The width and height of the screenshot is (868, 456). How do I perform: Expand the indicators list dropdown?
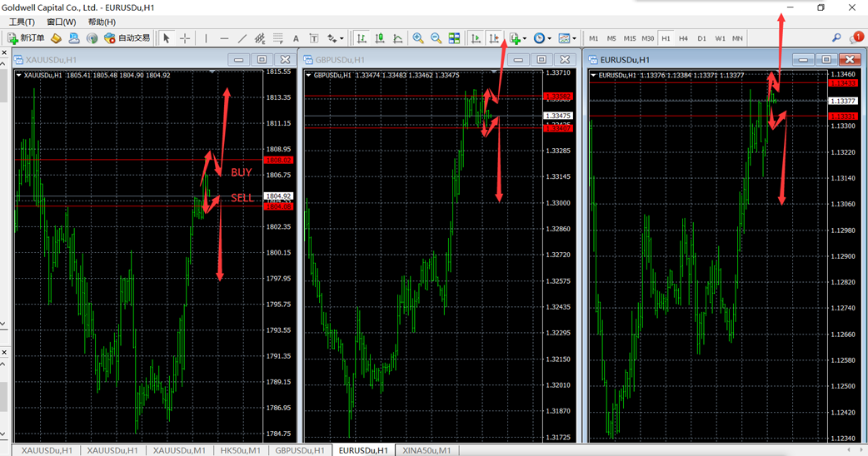(518, 38)
